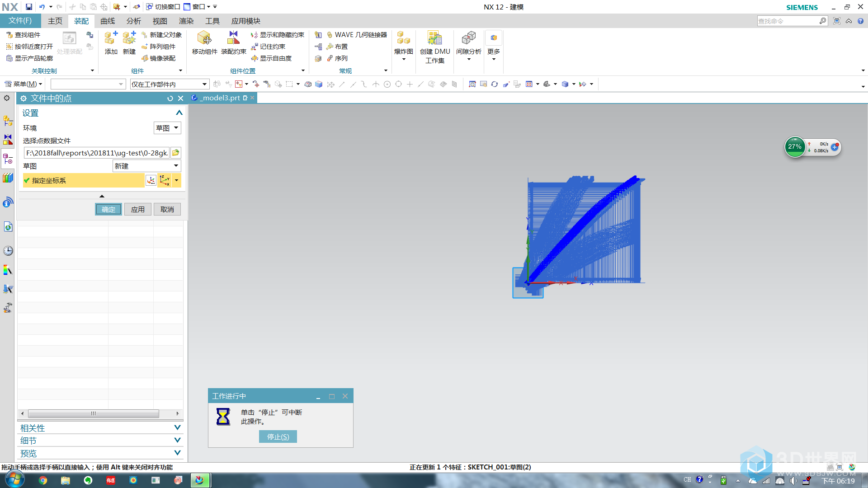Expand the Preview (预览) section
This screenshot has height=488, width=868.
point(177,453)
